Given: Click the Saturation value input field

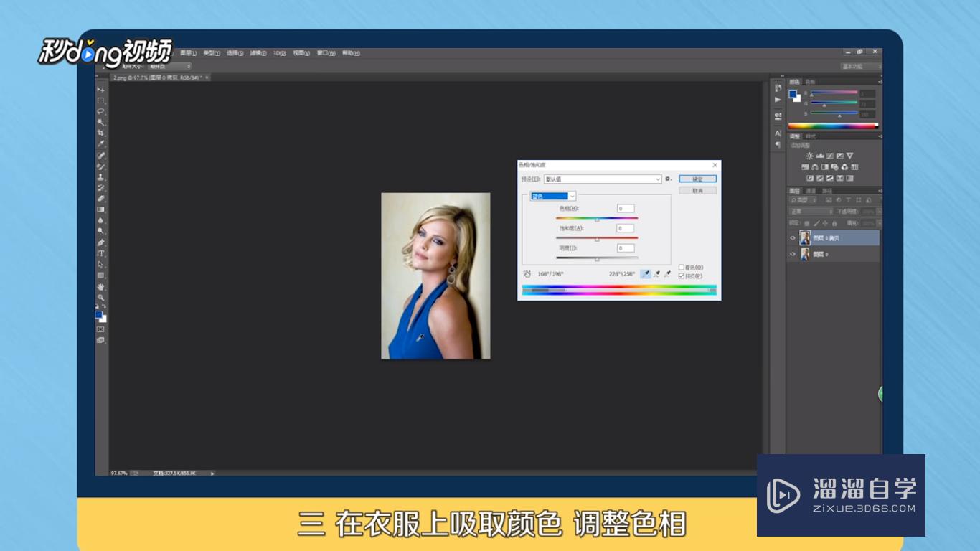Looking at the screenshot, I should coord(625,228).
